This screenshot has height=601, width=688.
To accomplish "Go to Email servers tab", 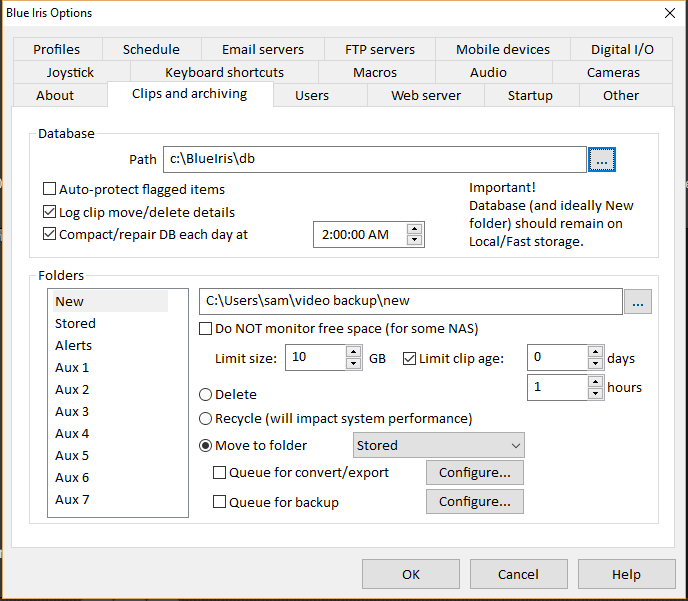I will (263, 49).
